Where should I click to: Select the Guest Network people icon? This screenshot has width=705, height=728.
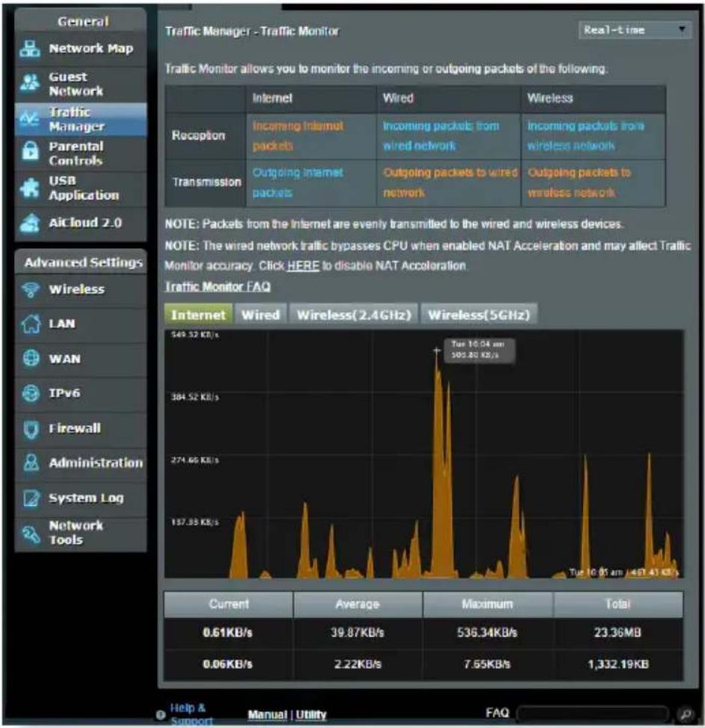pyautogui.click(x=30, y=83)
